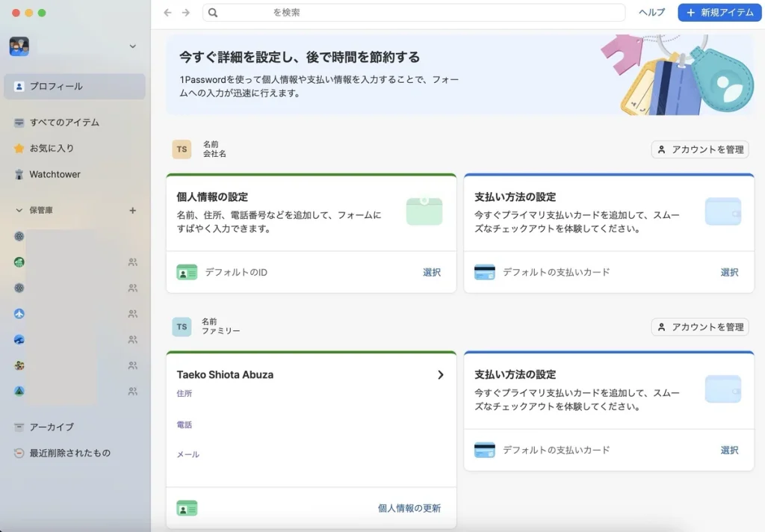Click the airplane vault icon
This screenshot has width=765, height=532.
coord(19,314)
